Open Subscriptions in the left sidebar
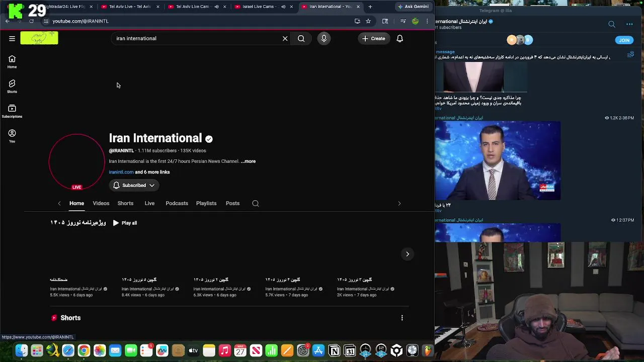Screen dimensions: 644x362 pos(12,111)
